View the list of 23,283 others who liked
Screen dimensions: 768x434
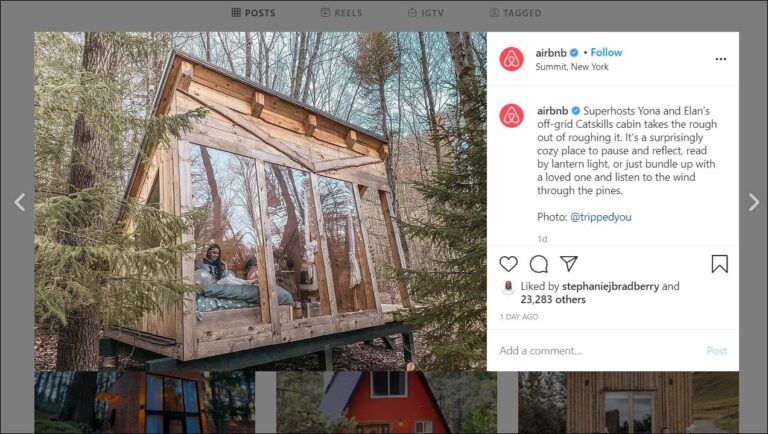click(x=552, y=299)
